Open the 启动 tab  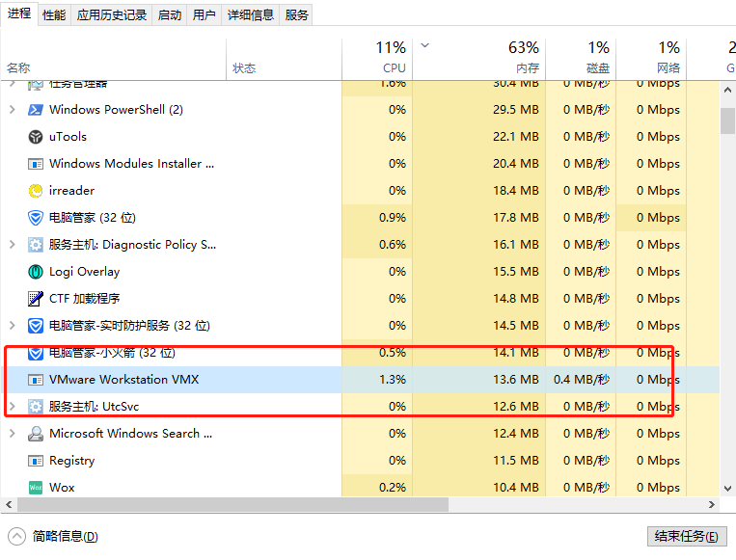click(x=170, y=15)
